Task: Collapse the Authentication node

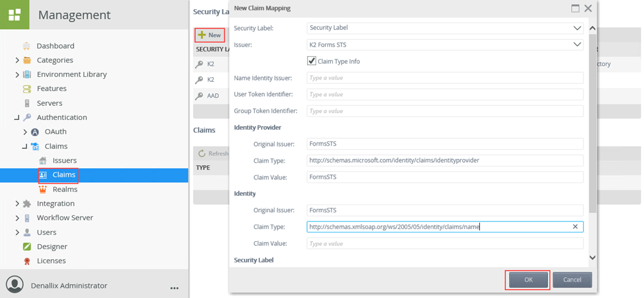Action: tap(17, 117)
